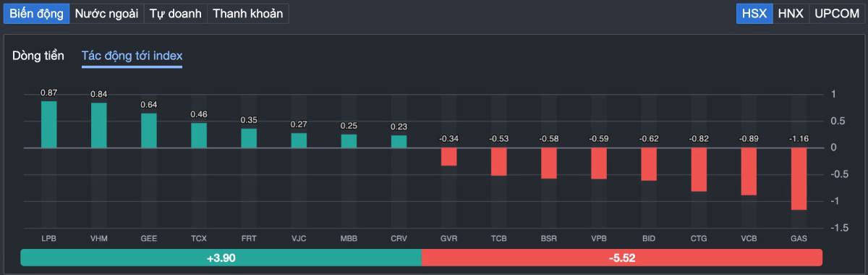The width and height of the screenshot is (868, 275).
Task: Select the Biến động tab
Action: [36, 14]
